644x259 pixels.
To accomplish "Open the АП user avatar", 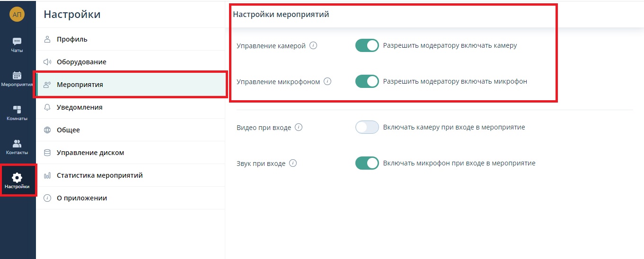I will [17, 14].
